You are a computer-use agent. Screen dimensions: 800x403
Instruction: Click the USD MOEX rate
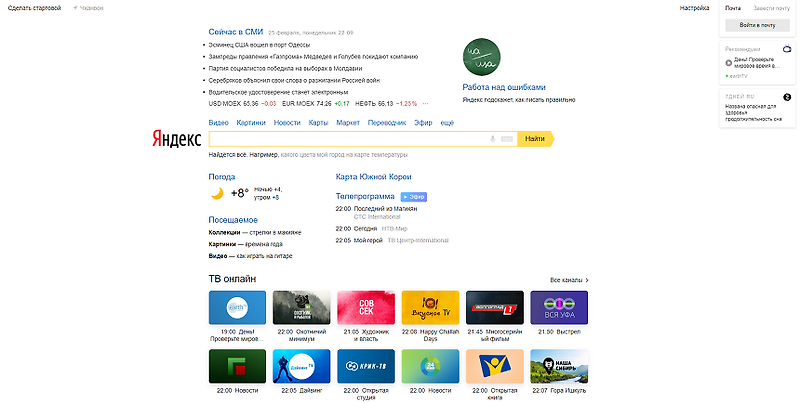pyautogui.click(x=242, y=104)
